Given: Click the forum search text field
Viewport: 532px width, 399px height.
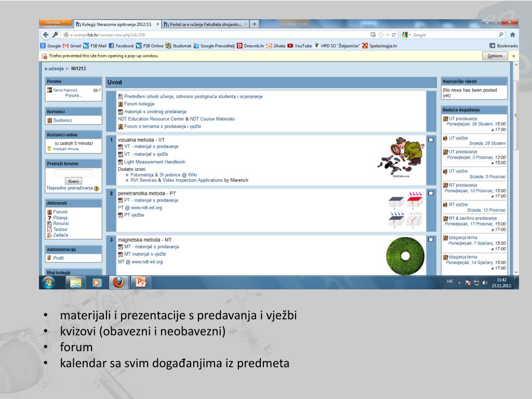Looking at the screenshot, I should point(73,174).
